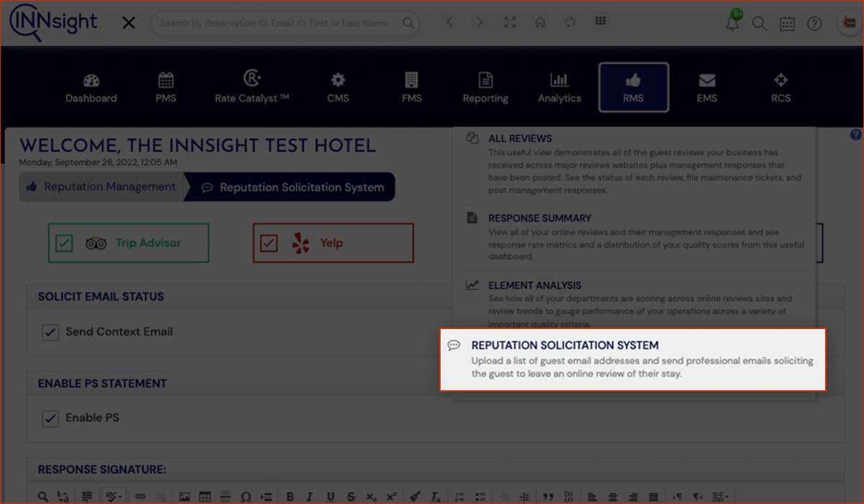Insert table using editor toolbar

coord(204,496)
